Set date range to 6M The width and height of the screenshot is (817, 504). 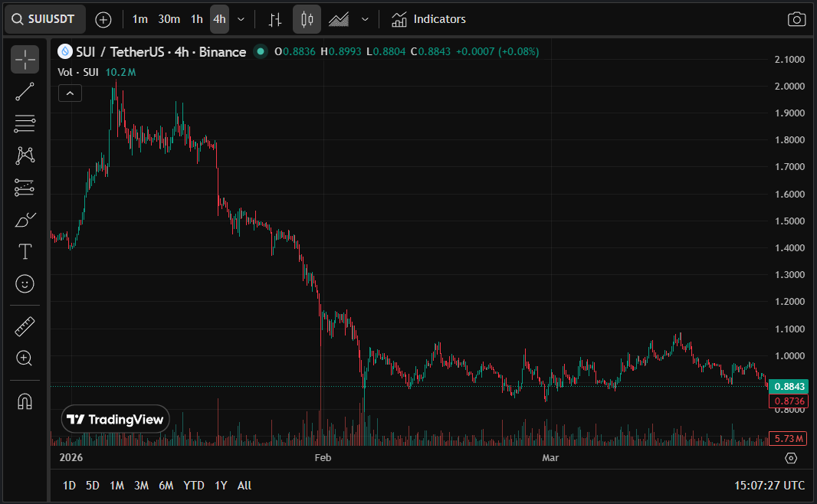pos(166,486)
